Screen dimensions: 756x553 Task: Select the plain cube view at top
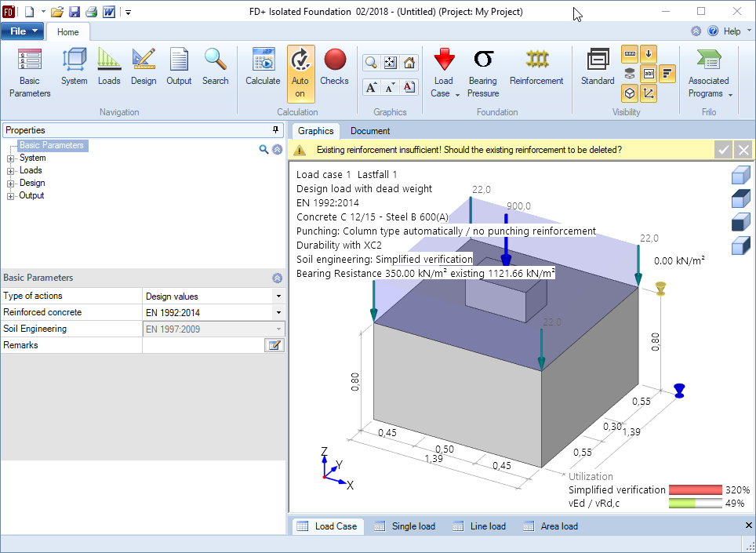tap(740, 175)
